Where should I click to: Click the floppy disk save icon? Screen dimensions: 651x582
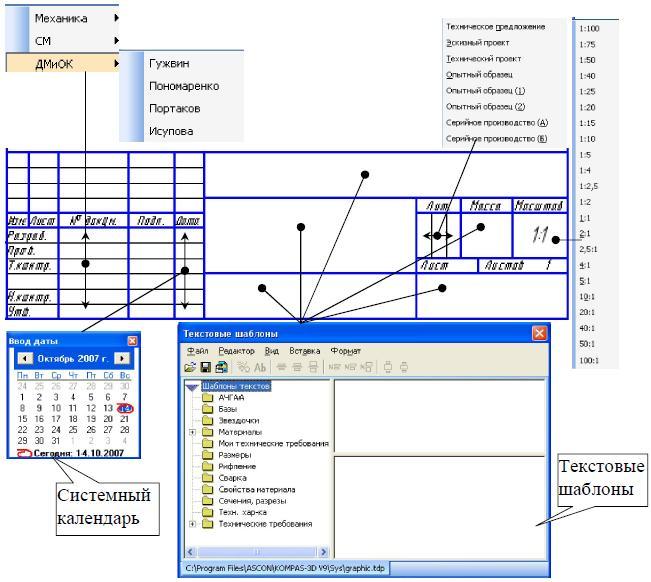206,367
